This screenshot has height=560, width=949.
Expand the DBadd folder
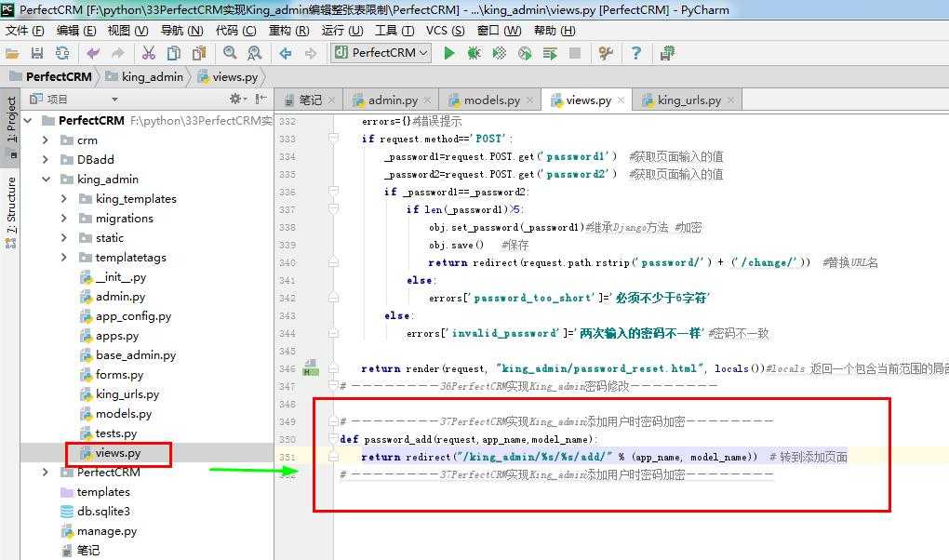pos(46,159)
